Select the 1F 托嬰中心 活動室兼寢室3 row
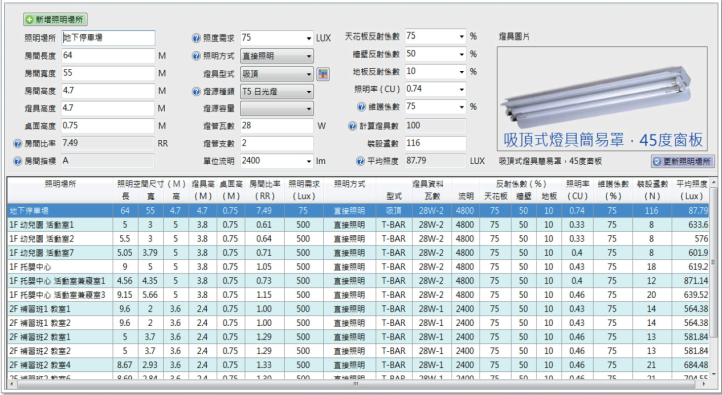This screenshot has height=395, width=722. pyautogui.click(x=359, y=295)
